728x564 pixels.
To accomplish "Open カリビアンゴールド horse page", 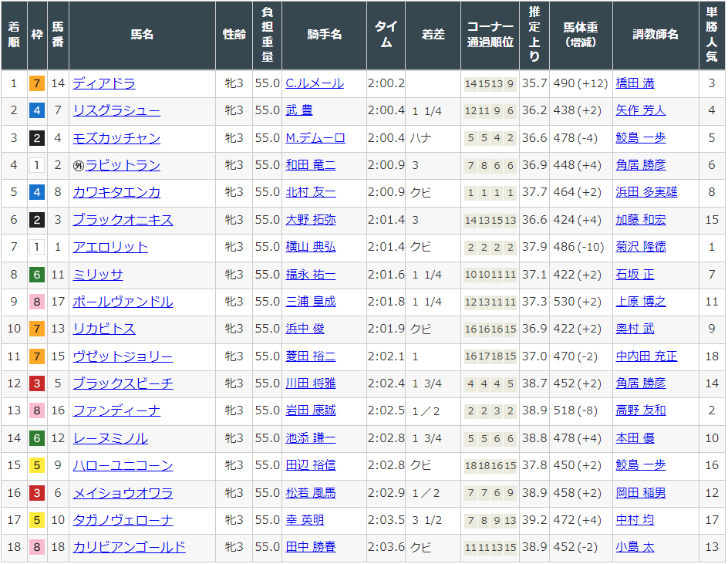I will tap(129, 547).
